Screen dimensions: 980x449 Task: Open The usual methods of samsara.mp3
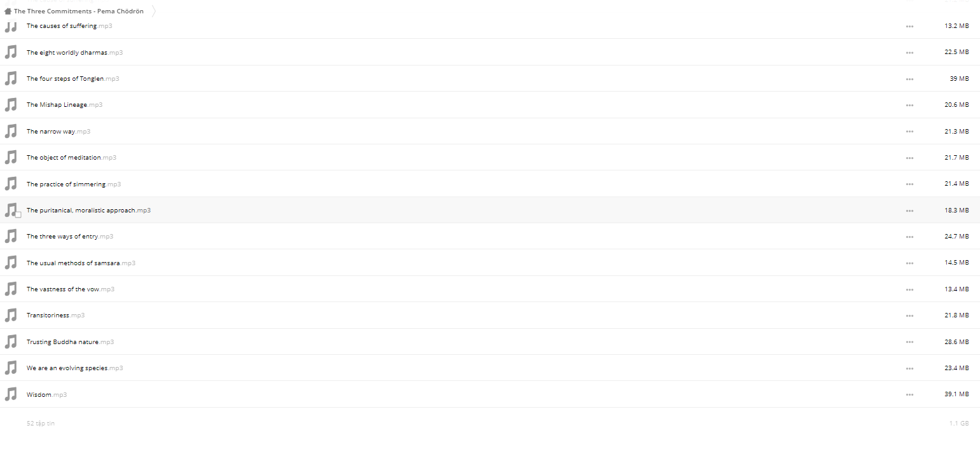81,263
